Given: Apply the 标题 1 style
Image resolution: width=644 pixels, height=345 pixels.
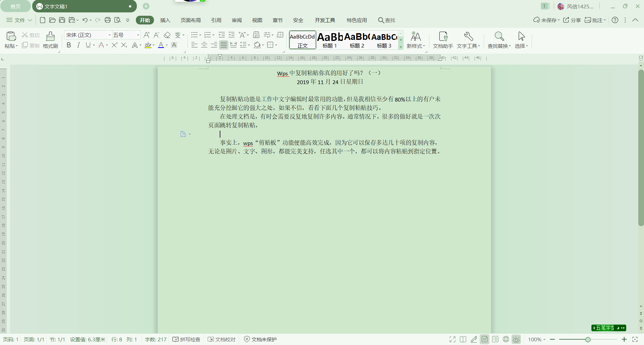Looking at the screenshot, I should pyautogui.click(x=330, y=40).
